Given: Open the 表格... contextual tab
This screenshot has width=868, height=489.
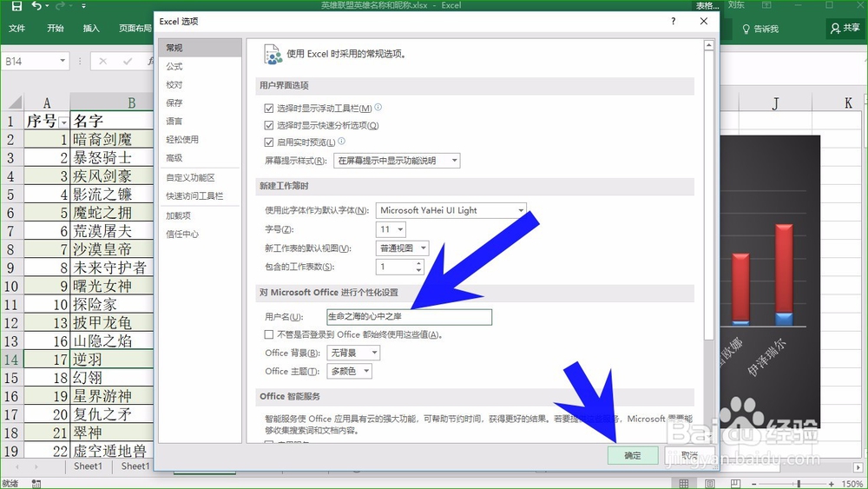Looking at the screenshot, I should 707,5.
